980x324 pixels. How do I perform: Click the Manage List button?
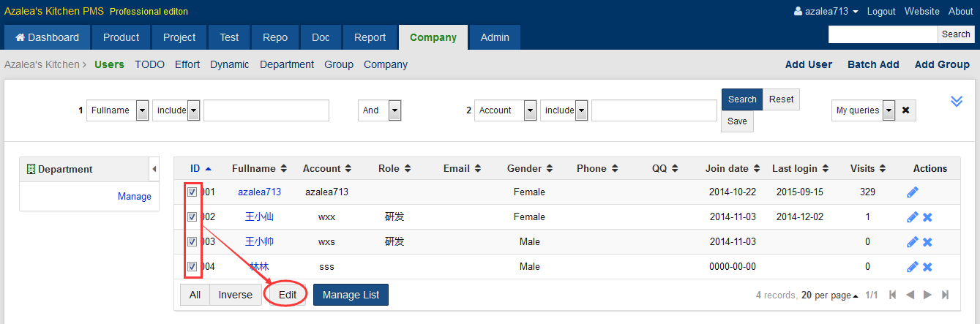click(x=351, y=295)
